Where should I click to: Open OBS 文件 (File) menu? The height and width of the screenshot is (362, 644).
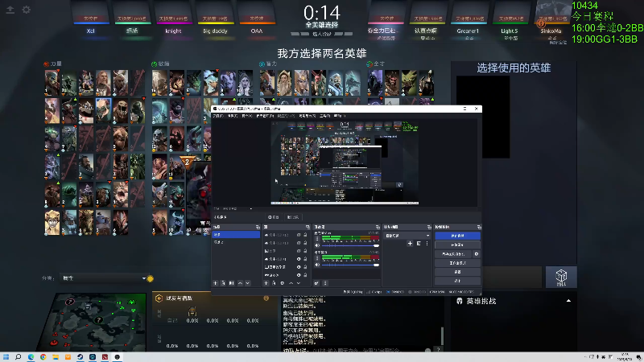(218, 116)
